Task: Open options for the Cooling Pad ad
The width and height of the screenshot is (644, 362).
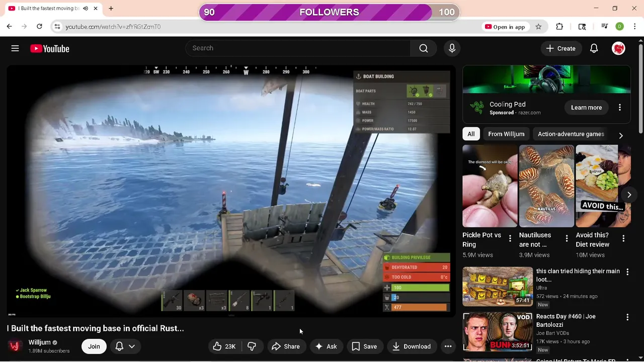Action: (620, 108)
